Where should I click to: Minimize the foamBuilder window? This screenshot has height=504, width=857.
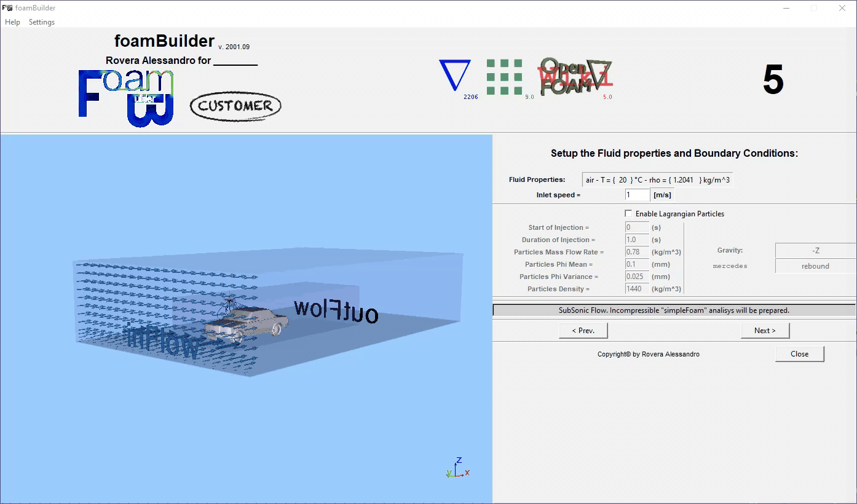coord(786,8)
